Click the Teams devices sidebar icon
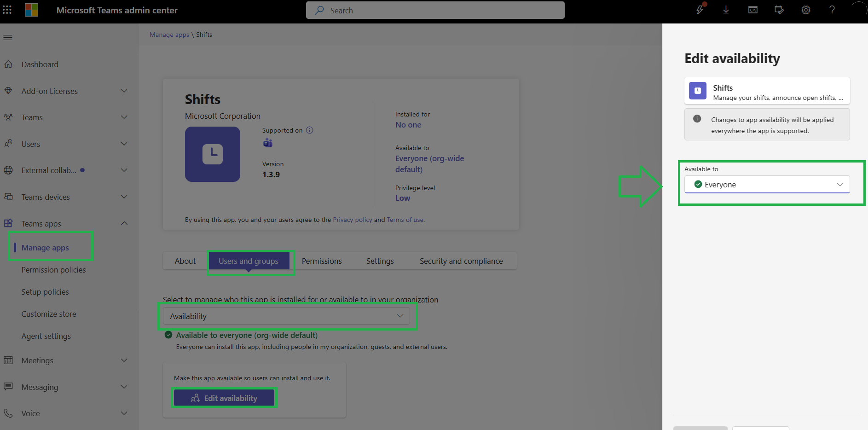 click(x=8, y=197)
